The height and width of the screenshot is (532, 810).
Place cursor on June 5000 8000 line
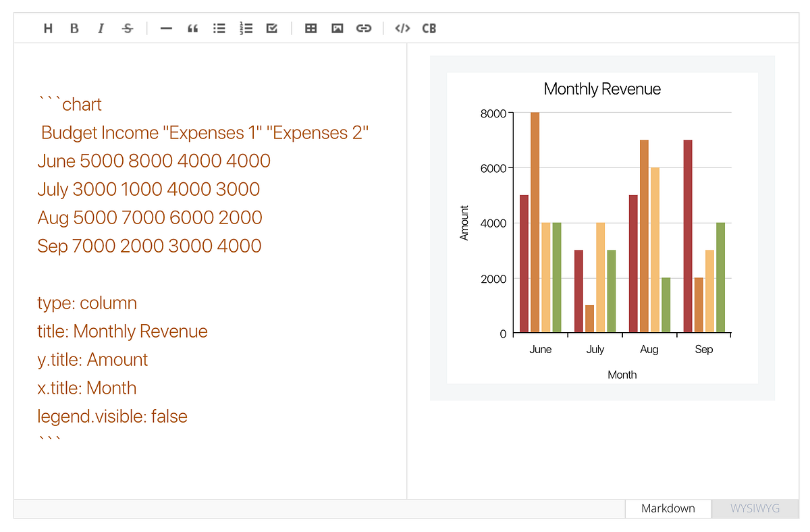154,161
